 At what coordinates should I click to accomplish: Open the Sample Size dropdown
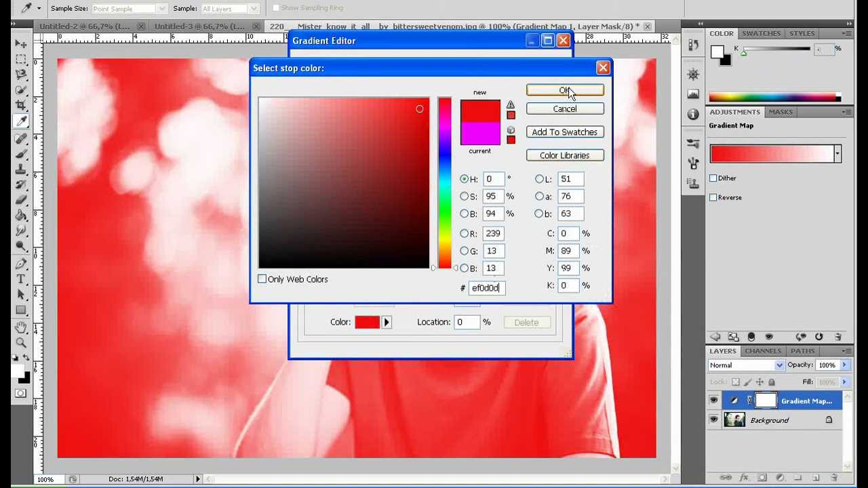point(129,9)
